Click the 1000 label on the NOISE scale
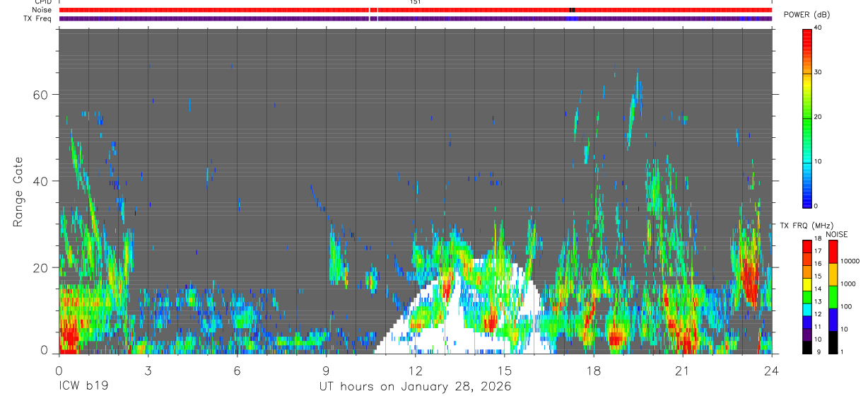Screen dimensions: 868x401 (848, 284)
